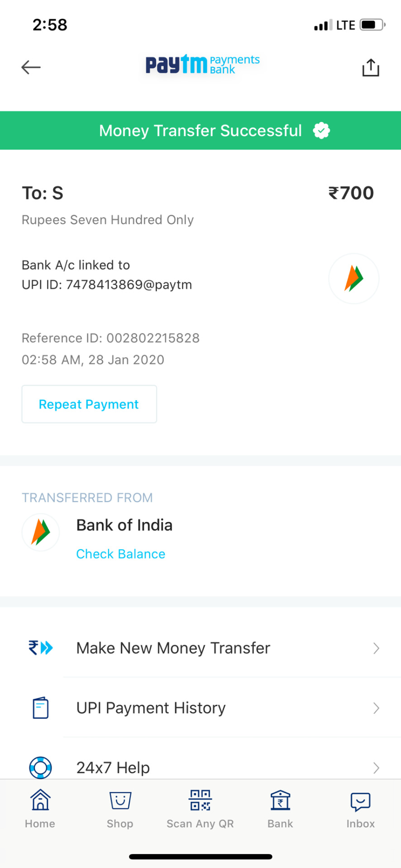Tap the rupee arrows money transfer icon

[x=41, y=648]
